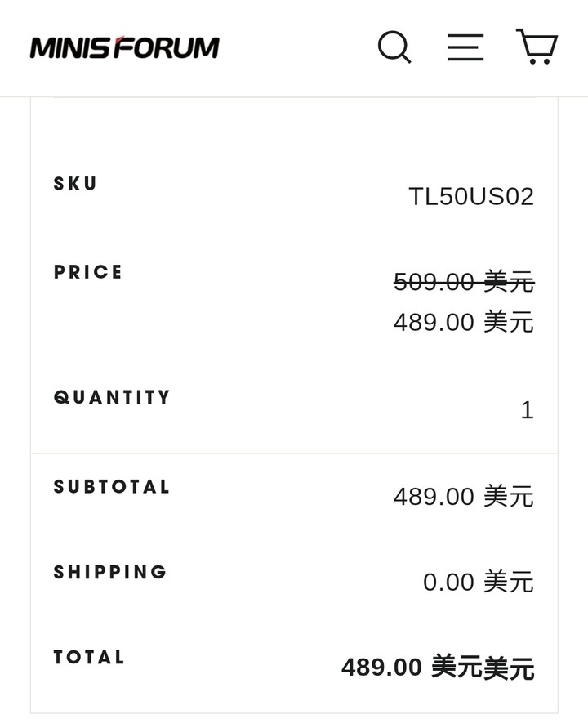Click the divider line above Subtotal
Viewport: 588px width, 728px height.
coord(294,453)
